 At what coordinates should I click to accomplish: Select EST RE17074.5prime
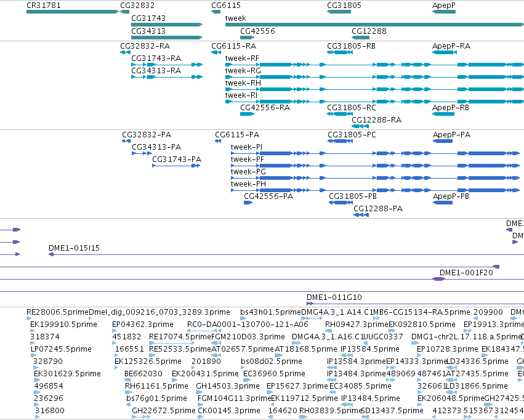172,343
